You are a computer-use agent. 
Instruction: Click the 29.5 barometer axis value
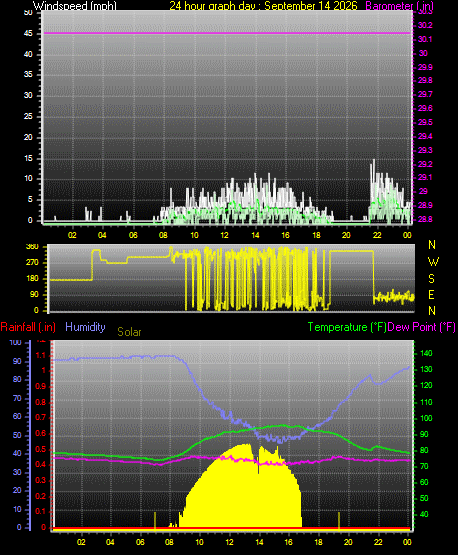(x=425, y=122)
